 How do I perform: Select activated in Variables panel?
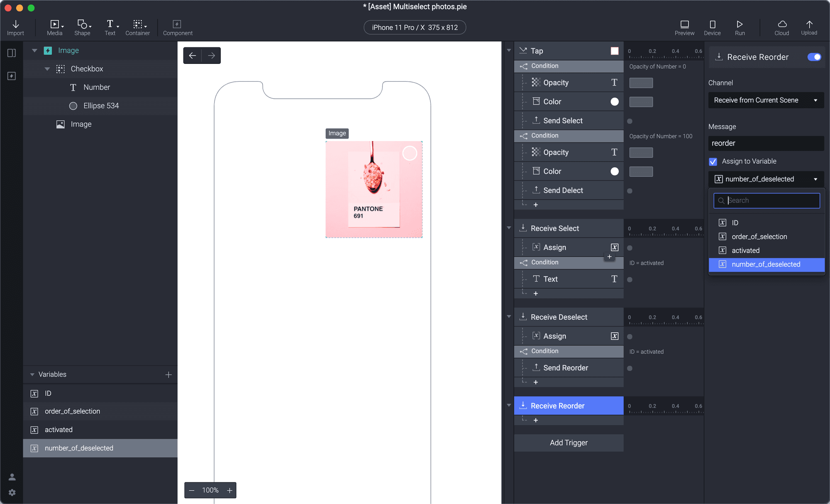(100, 430)
